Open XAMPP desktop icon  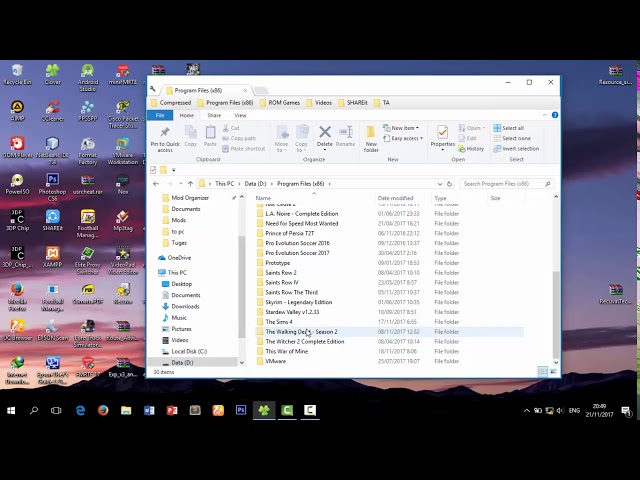point(52,257)
